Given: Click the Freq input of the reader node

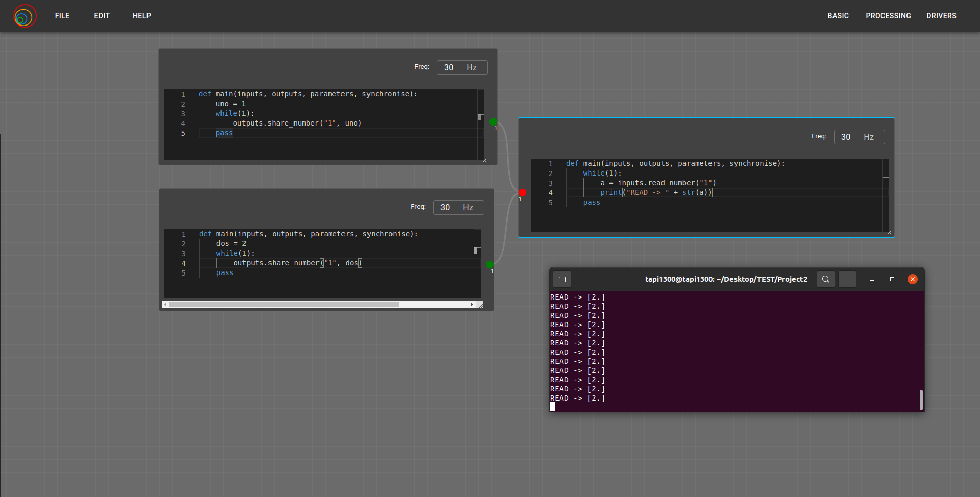Looking at the screenshot, I should (x=846, y=137).
